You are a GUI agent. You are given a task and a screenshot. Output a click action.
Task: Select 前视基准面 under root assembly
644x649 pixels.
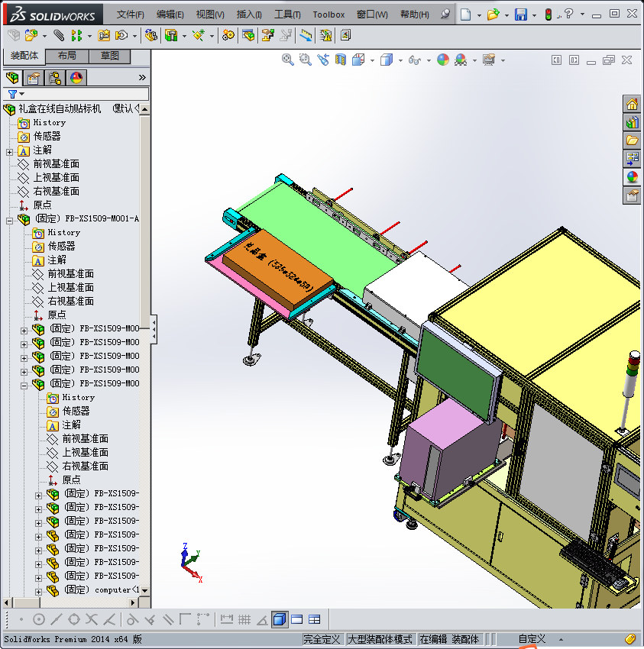[x=56, y=164]
